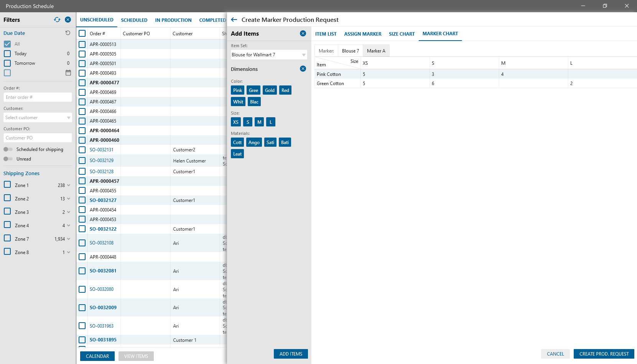
Task: Switch to the Completed tab
Action: [212, 20]
